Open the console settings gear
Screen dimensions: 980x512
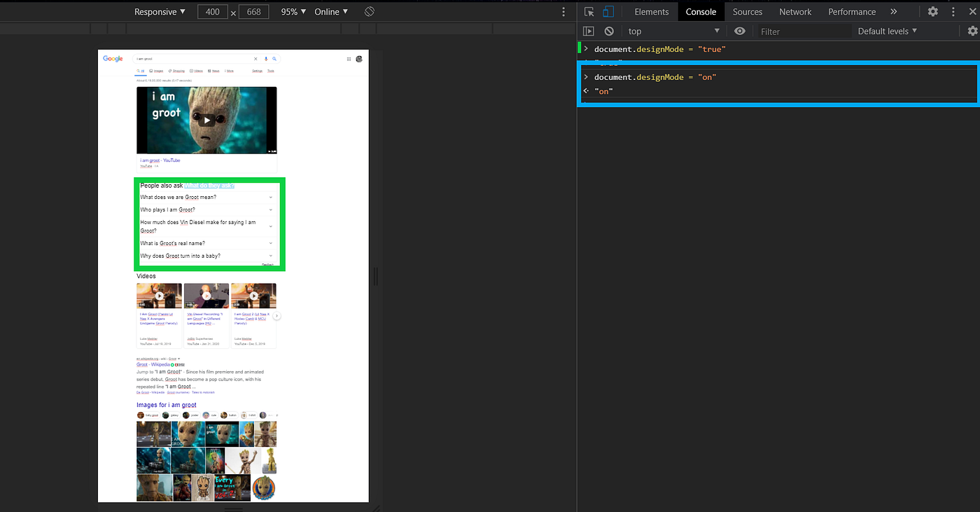[972, 32]
